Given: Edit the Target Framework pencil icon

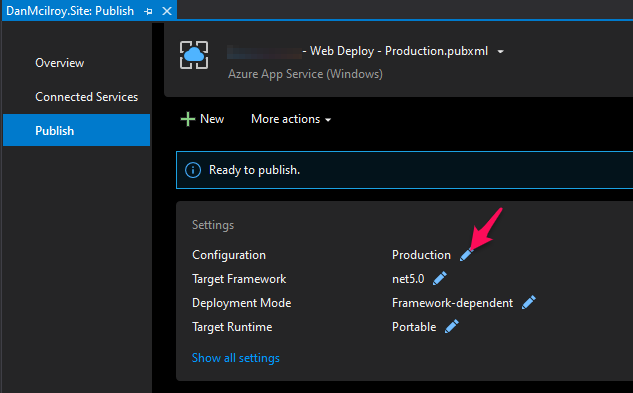Looking at the screenshot, I should click(x=440, y=278).
